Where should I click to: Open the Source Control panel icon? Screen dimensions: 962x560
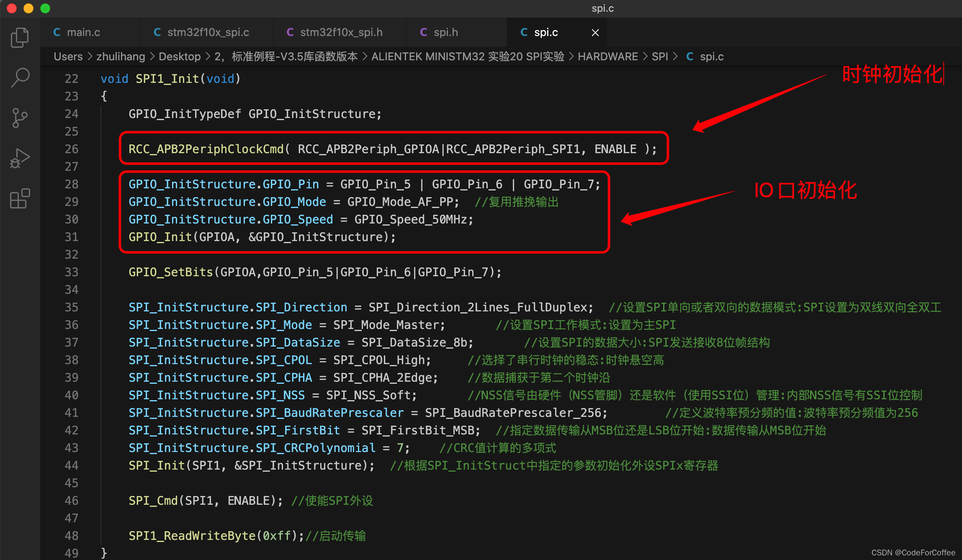19,118
